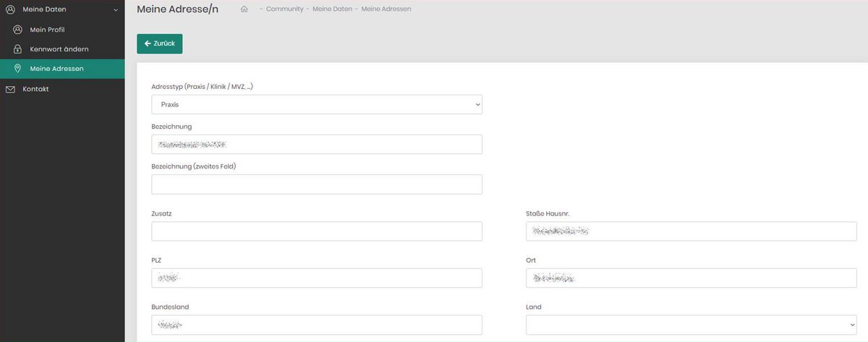
Task: Click the Zurück button
Action: click(x=160, y=43)
